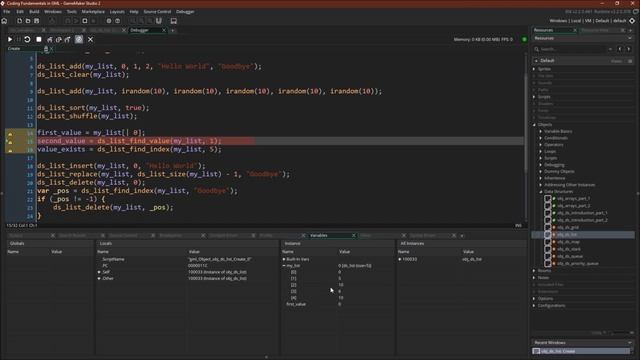Screen dimensions: 640x360
Task: Collapse the Objects folder
Action: pos(534,124)
